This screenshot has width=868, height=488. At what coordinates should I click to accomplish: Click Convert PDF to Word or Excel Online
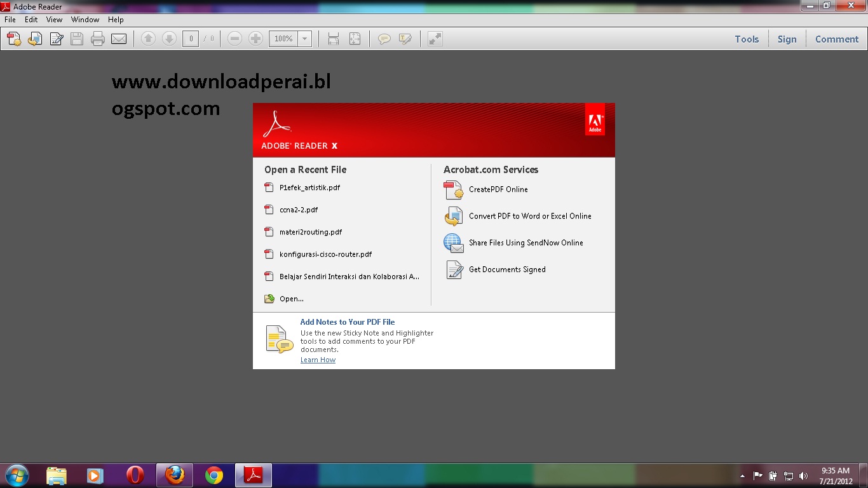point(530,216)
